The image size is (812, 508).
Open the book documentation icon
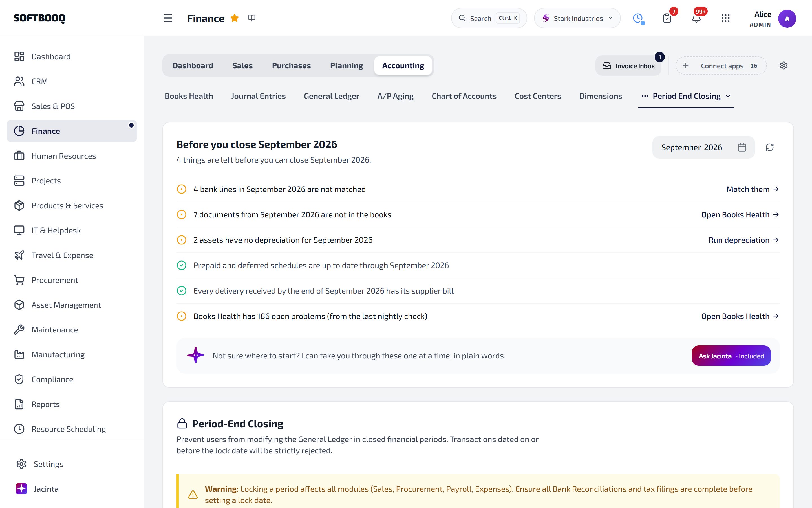tap(252, 18)
